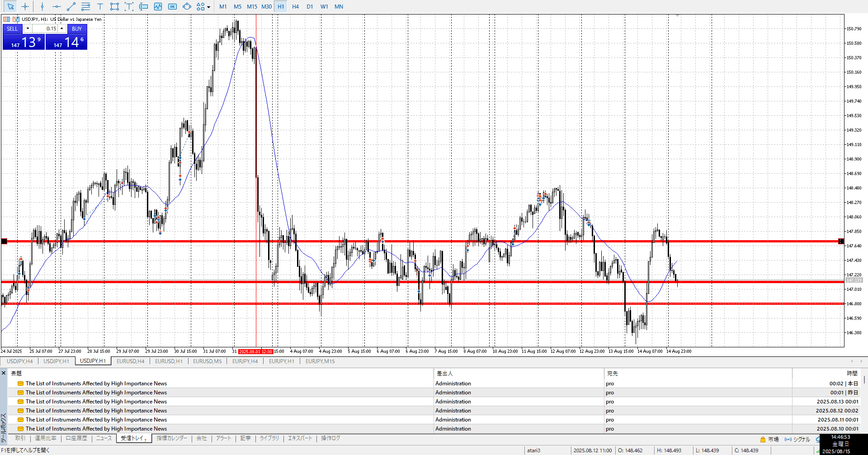The height and width of the screenshot is (455, 868).
Task: Open the 指標カレンダー toolbox tab
Action: point(171,438)
